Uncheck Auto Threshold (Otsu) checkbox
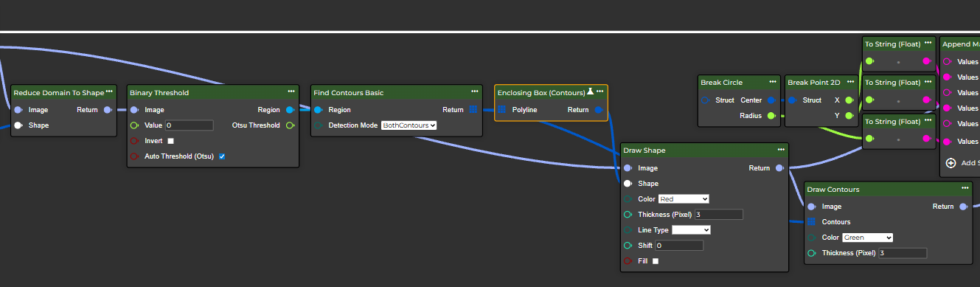The height and width of the screenshot is (287, 980). point(222,156)
